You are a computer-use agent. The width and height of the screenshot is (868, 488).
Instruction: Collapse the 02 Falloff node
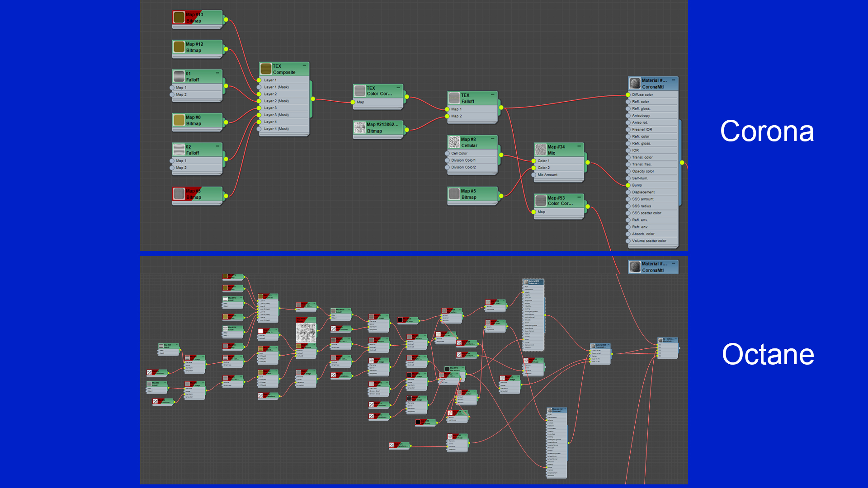point(217,146)
